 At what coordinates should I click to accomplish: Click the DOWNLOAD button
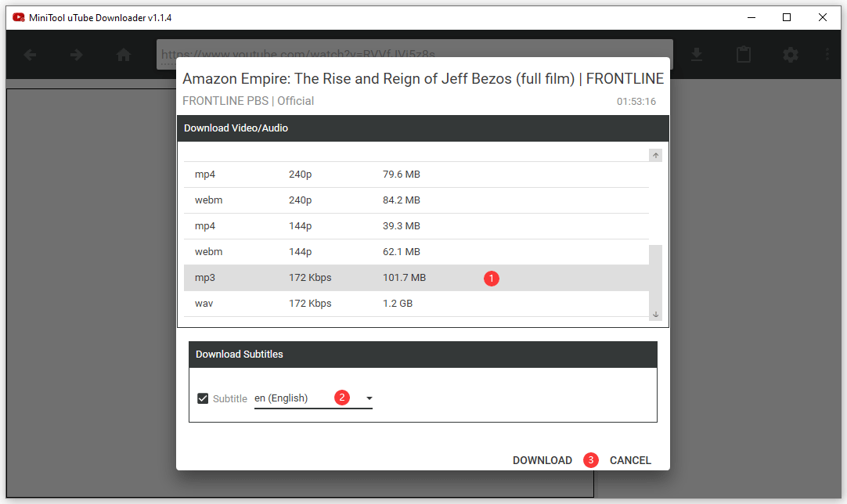(542, 460)
